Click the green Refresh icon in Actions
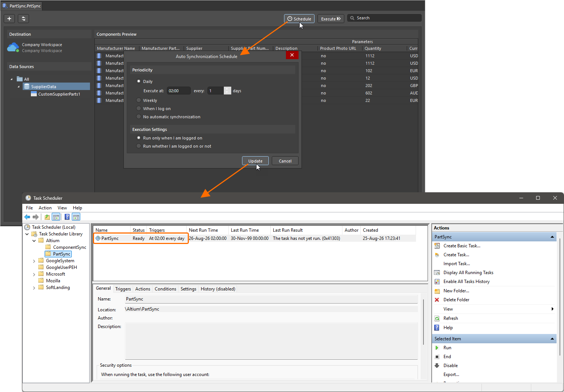Image resolution: width=564 pixels, height=392 pixels. [437, 318]
